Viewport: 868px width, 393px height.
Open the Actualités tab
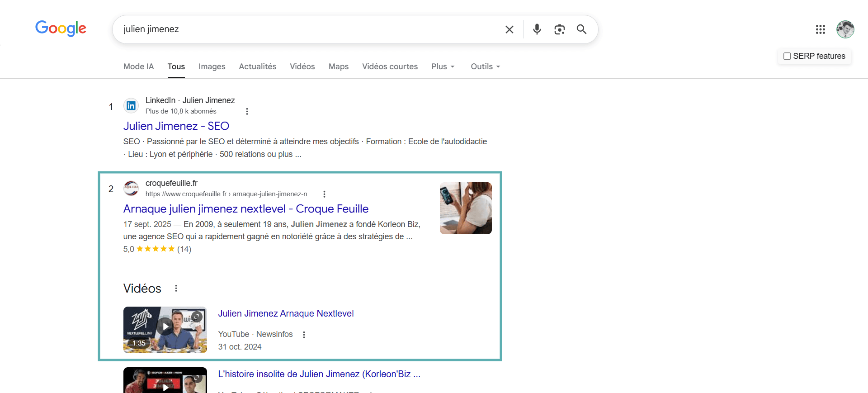(257, 66)
